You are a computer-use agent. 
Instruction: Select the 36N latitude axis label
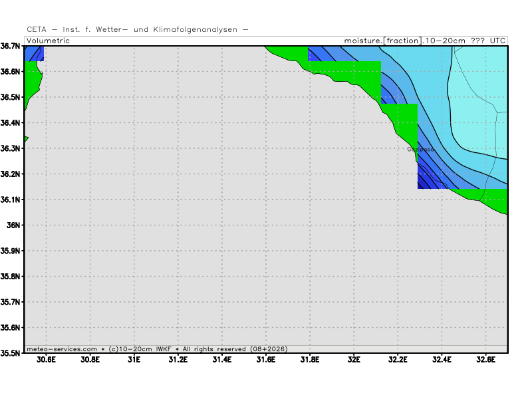(15, 225)
